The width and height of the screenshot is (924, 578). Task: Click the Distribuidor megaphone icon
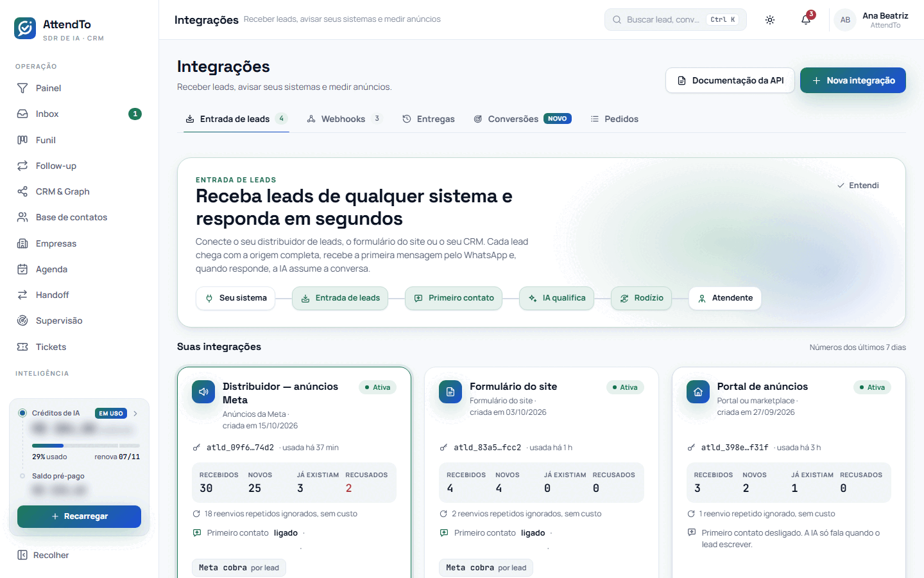203,392
